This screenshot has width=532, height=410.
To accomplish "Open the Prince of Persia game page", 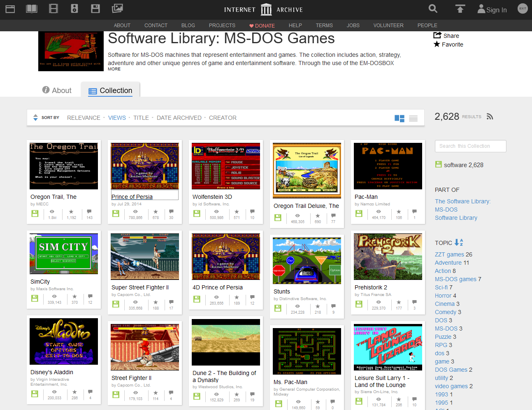I will tap(132, 197).
